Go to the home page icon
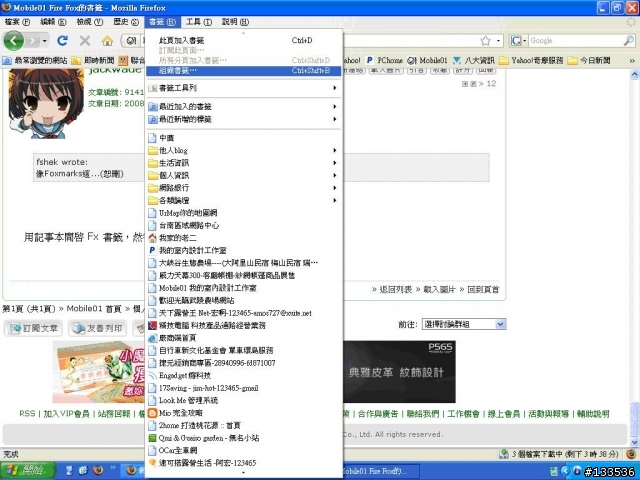The height and width of the screenshot is (480, 640). click(x=107, y=40)
